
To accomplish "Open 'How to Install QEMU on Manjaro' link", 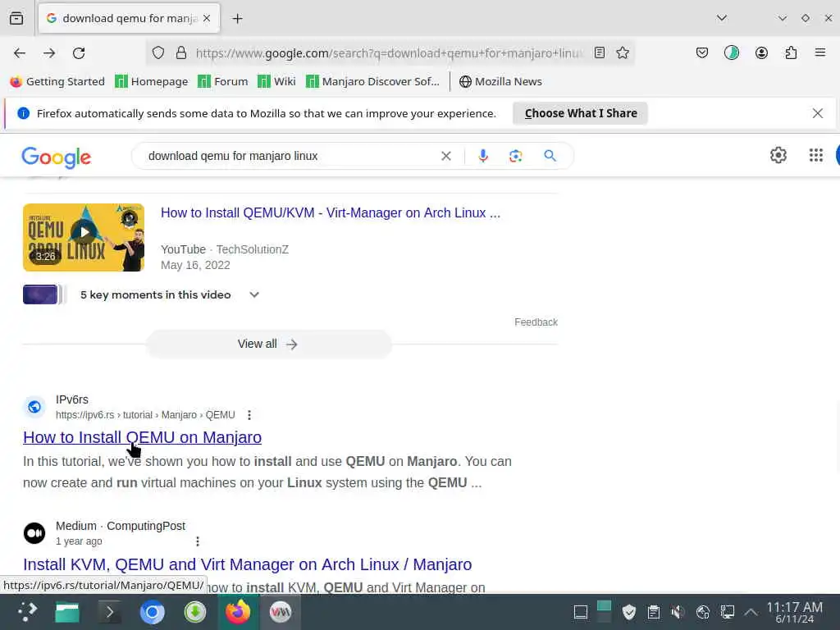I will click(x=143, y=438).
